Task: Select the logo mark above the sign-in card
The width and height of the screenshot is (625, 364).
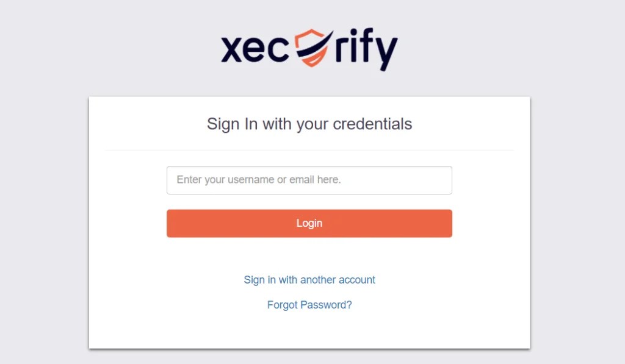Action: (309, 48)
